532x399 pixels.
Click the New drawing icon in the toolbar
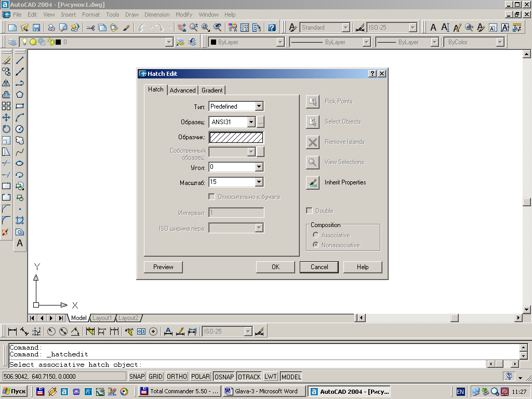click(12, 28)
